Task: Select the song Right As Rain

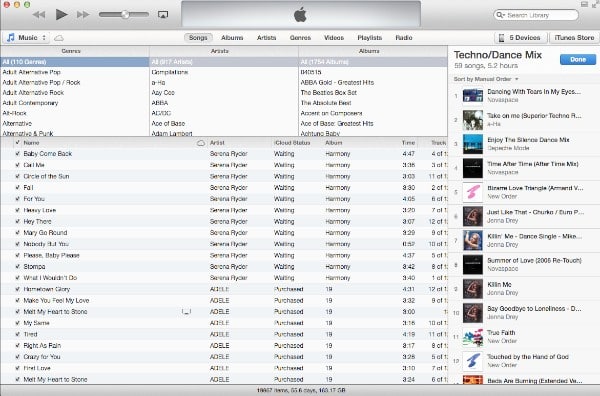Action: [x=224, y=345]
